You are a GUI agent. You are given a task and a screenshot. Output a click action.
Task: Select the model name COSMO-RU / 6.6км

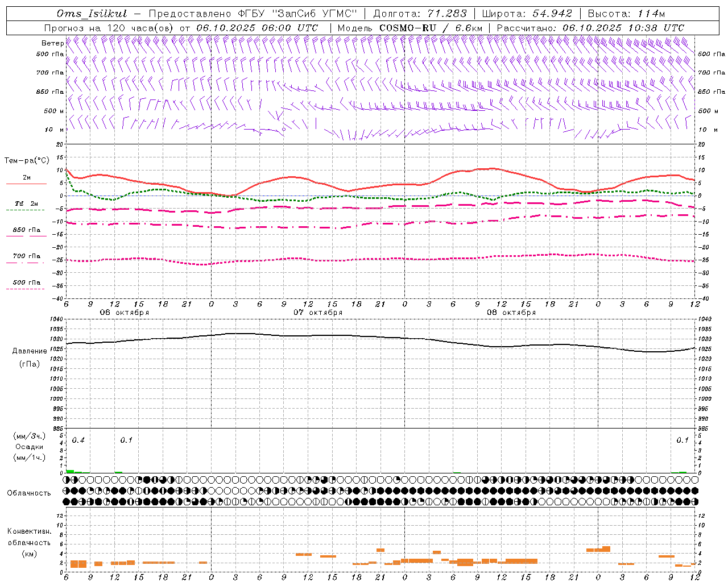431,28
